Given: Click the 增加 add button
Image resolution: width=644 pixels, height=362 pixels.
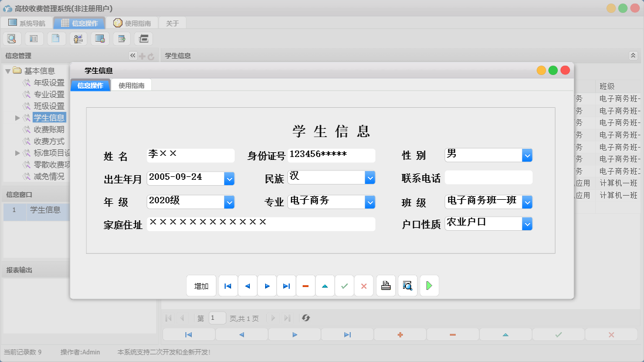Looking at the screenshot, I should (201, 285).
